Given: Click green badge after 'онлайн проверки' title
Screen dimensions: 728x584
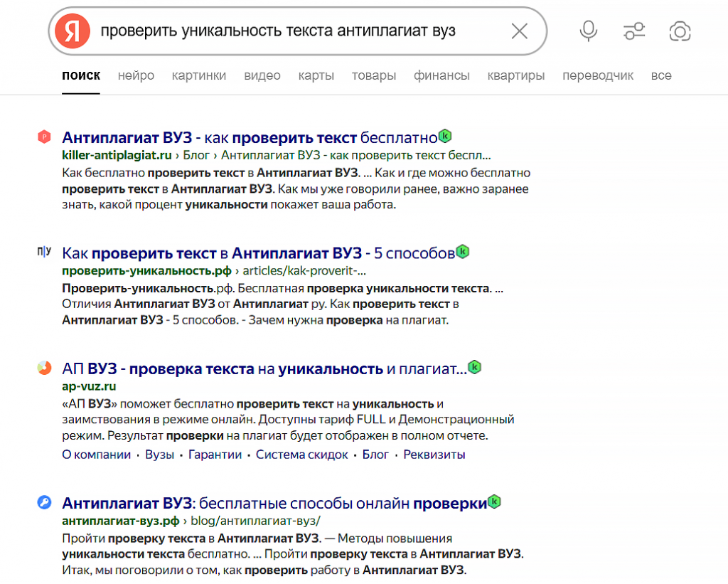Looking at the screenshot, I should click(x=495, y=501).
